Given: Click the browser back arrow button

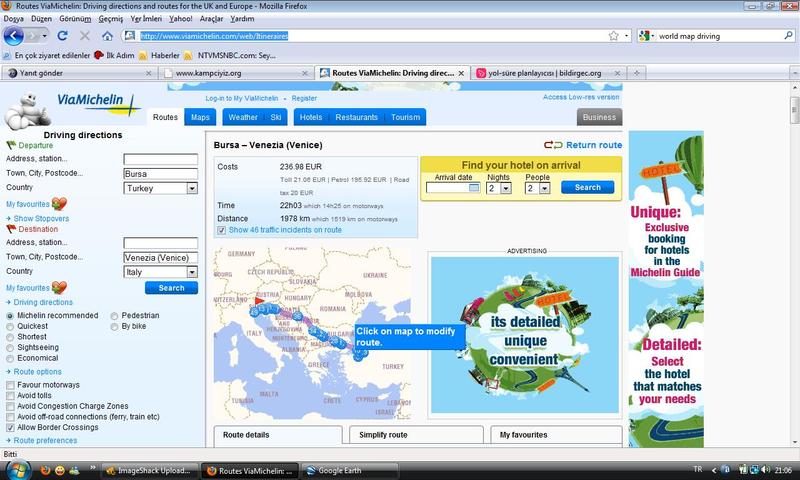Looking at the screenshot, I should (14, 36).
